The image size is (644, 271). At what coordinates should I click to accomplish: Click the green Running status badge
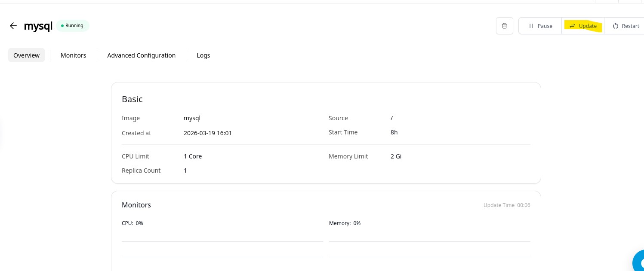pos(72,26)
